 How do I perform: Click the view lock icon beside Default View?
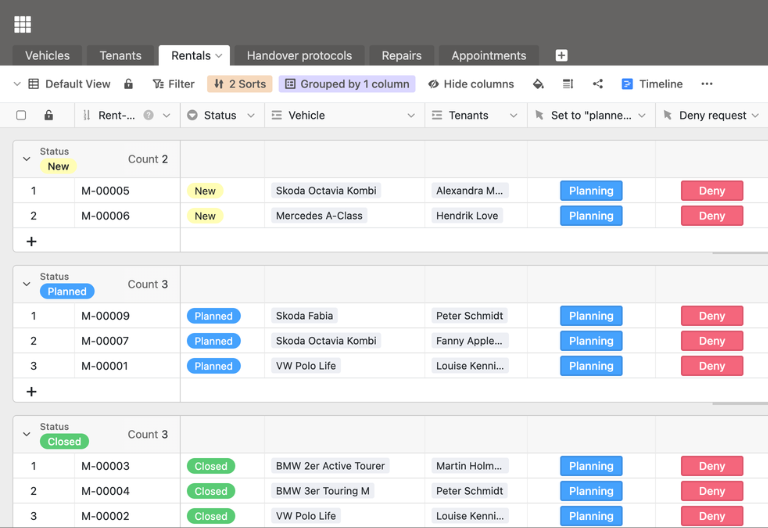click(128, 84)
